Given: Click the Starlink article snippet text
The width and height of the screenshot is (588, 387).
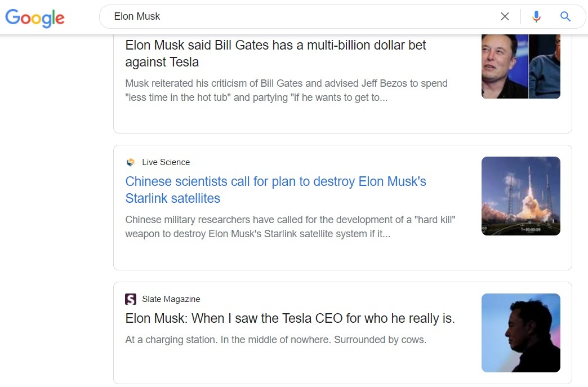Looking at the screenshot, I should click(290, 226).
